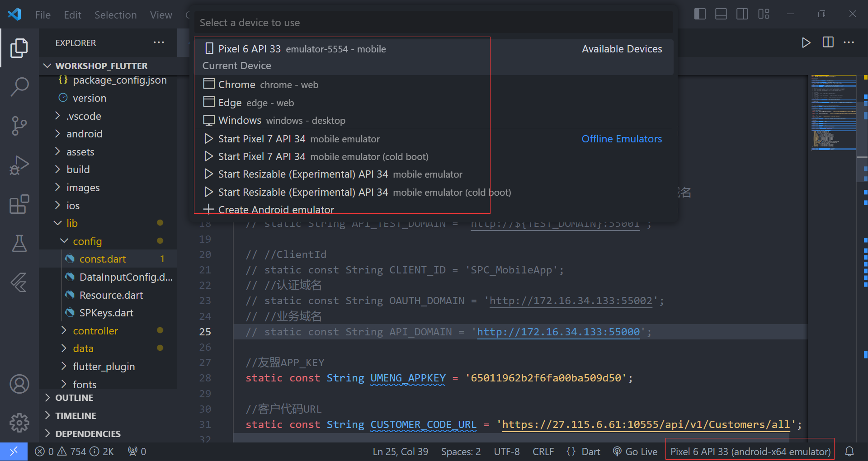The width and height of the screenshot is (868, 461).
Task: Toggle the Secondary Side Bar
Action: (742, 14)
